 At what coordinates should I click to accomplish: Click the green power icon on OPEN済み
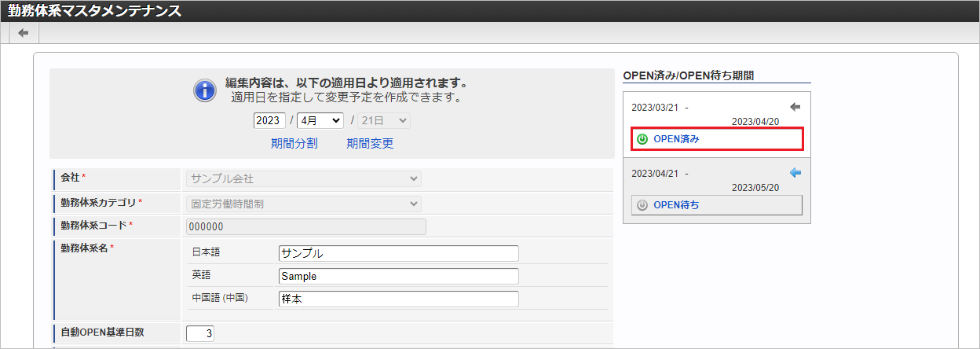pos(642,139)
